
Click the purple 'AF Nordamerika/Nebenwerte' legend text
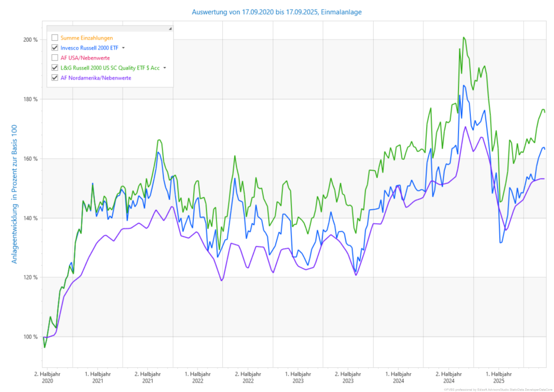[x=96, y=78]
